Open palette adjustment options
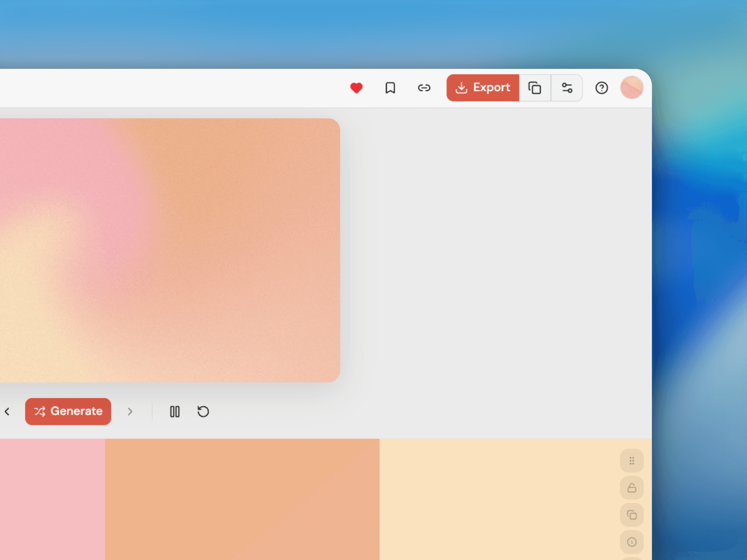The height and width of the screenshot is (560, 747). 567,88
